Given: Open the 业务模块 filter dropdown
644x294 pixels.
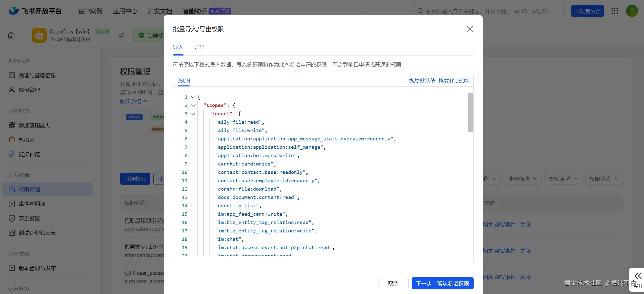Looking at the screenshot, I should tap(522, 179).
